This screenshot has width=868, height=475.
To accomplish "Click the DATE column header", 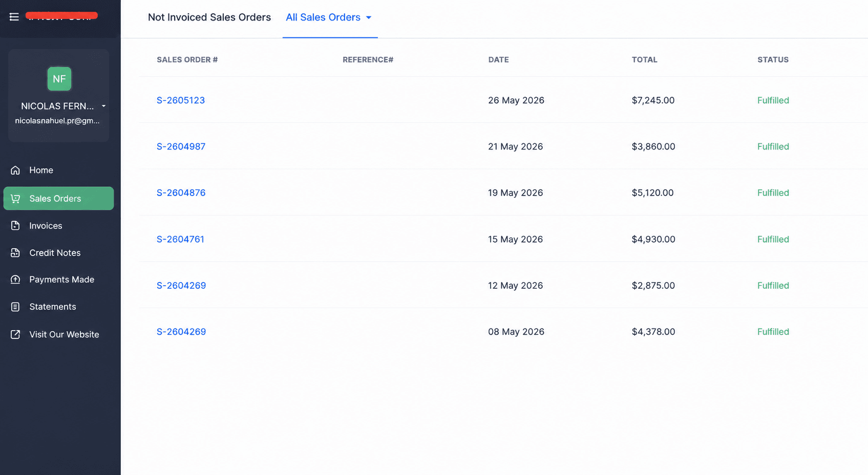I will coord(498,60).
